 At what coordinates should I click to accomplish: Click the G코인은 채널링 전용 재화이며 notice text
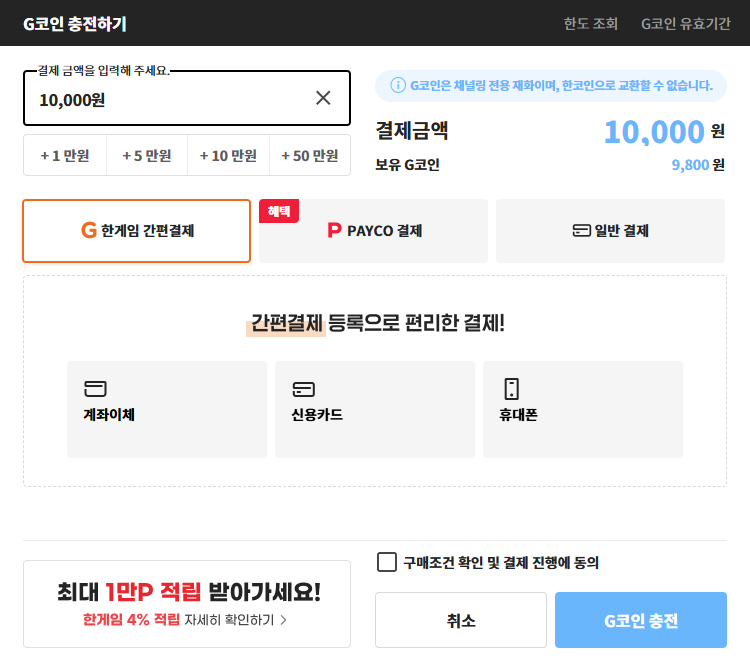pos(562,86)
